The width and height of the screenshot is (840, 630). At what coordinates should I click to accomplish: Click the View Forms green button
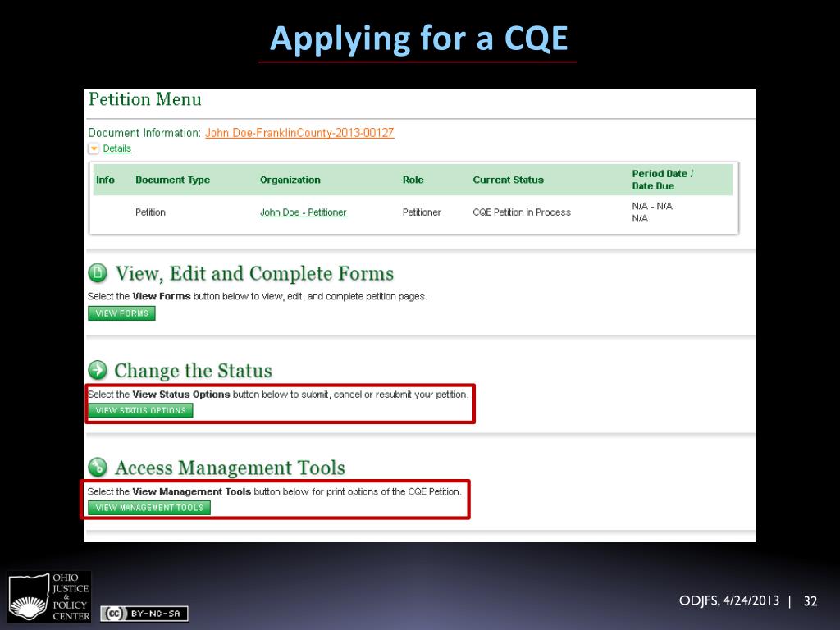(x=121, y=313)
